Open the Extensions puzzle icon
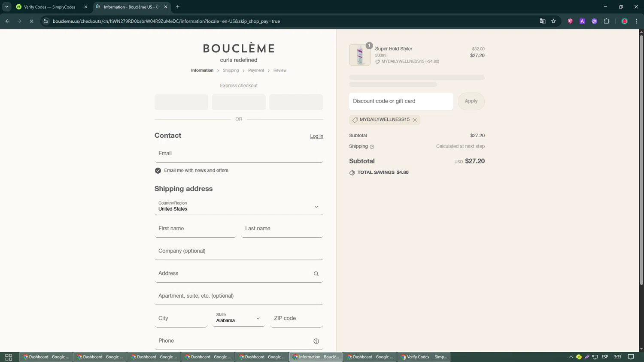The image size is (644, 362). pyautogui.click(x=607, y=21)
